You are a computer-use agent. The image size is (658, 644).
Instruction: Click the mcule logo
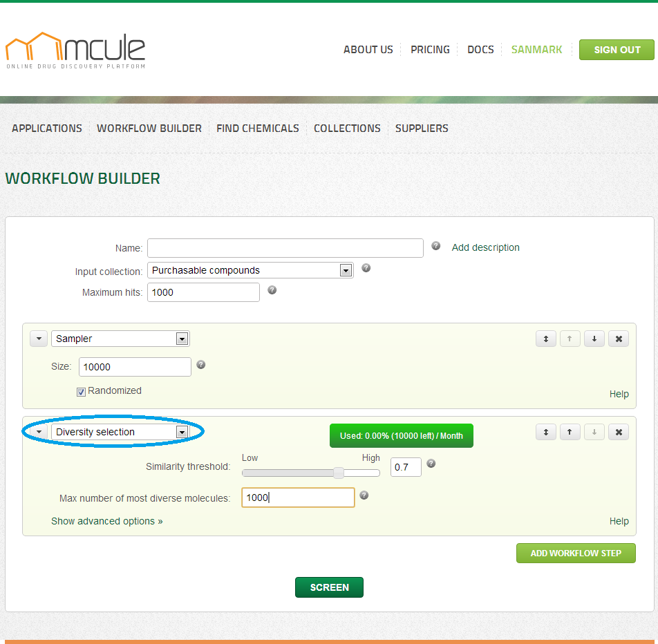pyautogui.click(x=75, y=50)
